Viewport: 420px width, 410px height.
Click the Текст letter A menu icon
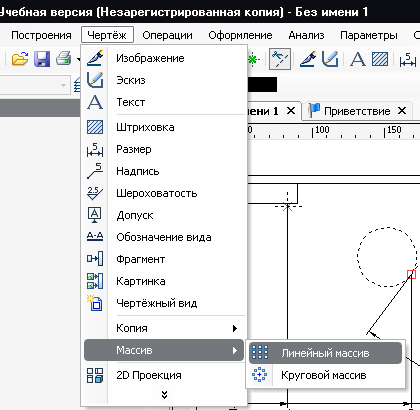tap(95, 102)
